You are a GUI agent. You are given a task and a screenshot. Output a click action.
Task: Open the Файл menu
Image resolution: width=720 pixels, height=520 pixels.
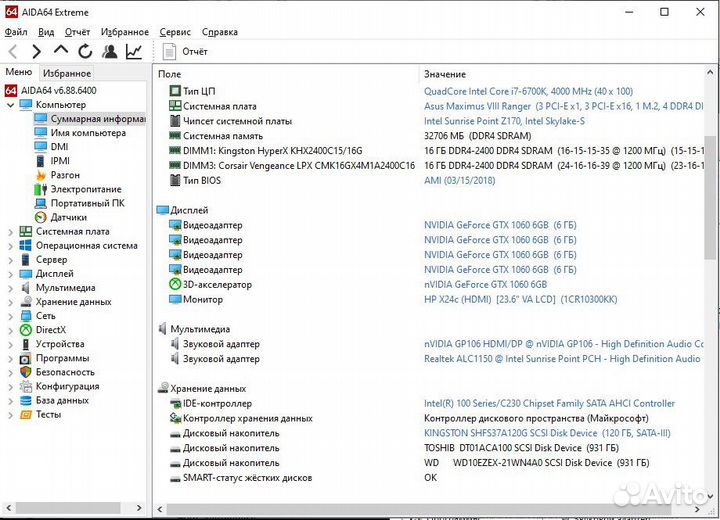tap(16, 32)
